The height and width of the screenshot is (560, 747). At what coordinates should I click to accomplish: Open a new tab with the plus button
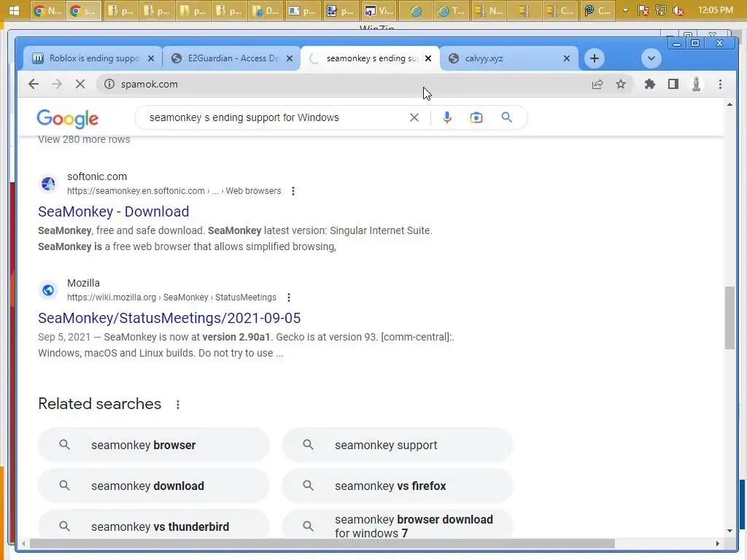click(x=594, y=58)
